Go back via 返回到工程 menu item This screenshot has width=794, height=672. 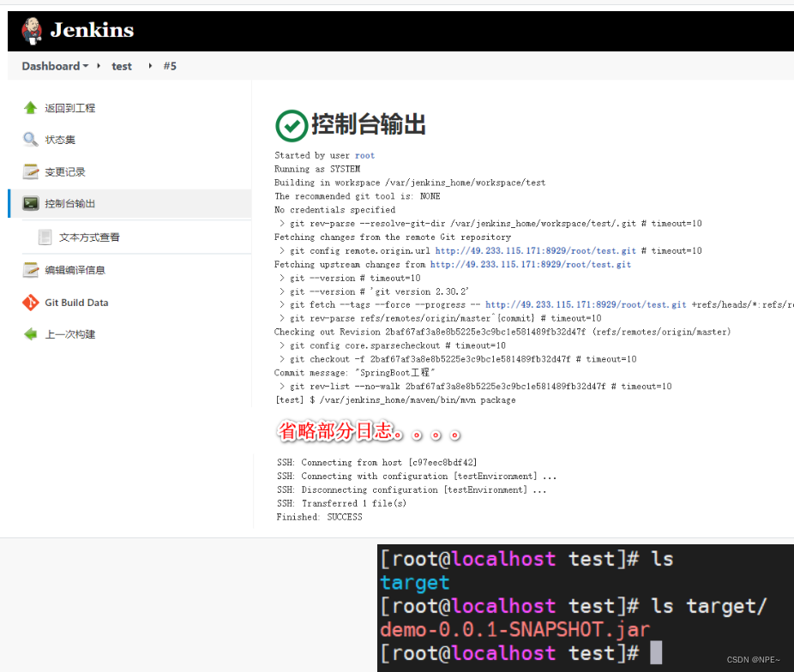coord(69,108)
